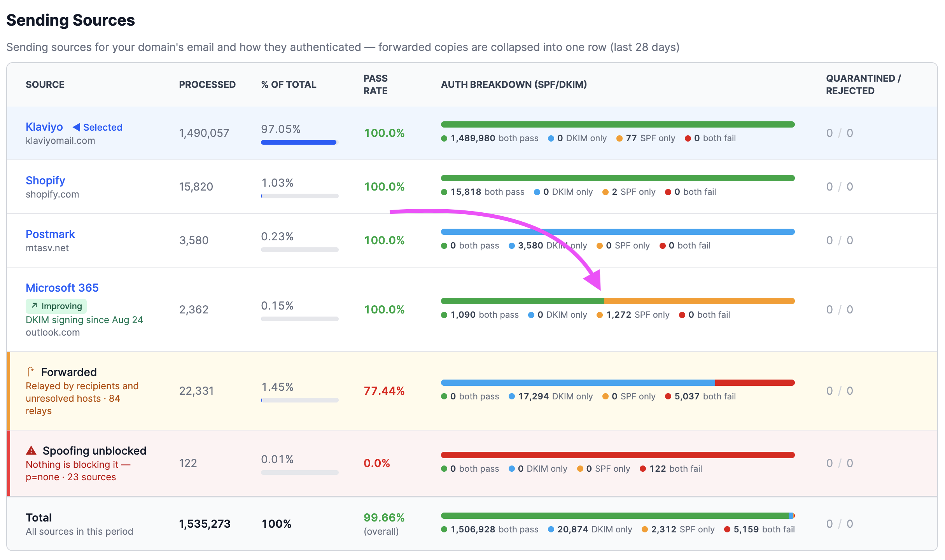
Task: Click "2,312 SPF only" in the Total row
Action: [678, 529]
